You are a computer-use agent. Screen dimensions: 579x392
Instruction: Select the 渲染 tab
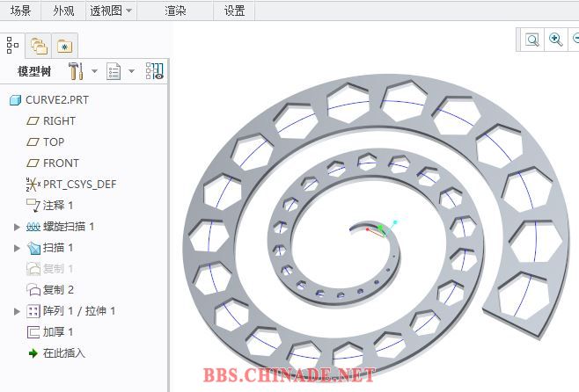click(175, 11)
